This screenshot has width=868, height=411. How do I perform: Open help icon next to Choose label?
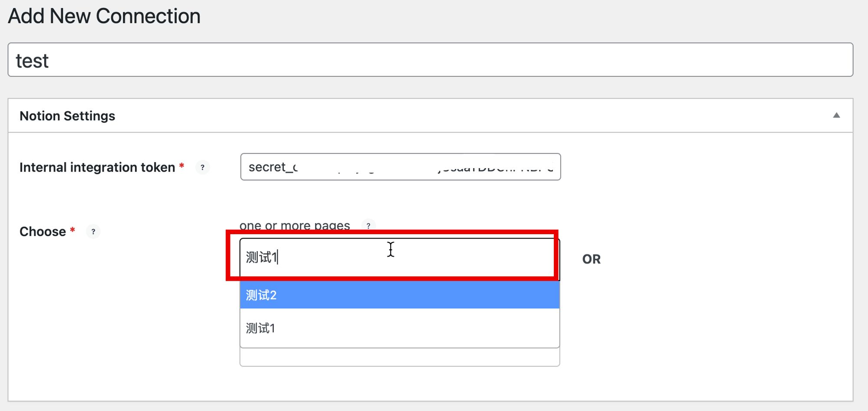click(x=93, y=232)
